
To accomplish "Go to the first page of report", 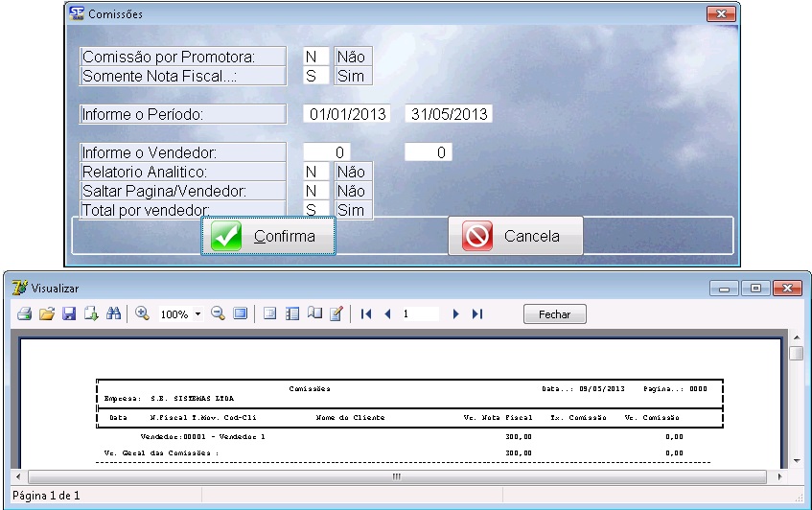I will pos(366,313).
